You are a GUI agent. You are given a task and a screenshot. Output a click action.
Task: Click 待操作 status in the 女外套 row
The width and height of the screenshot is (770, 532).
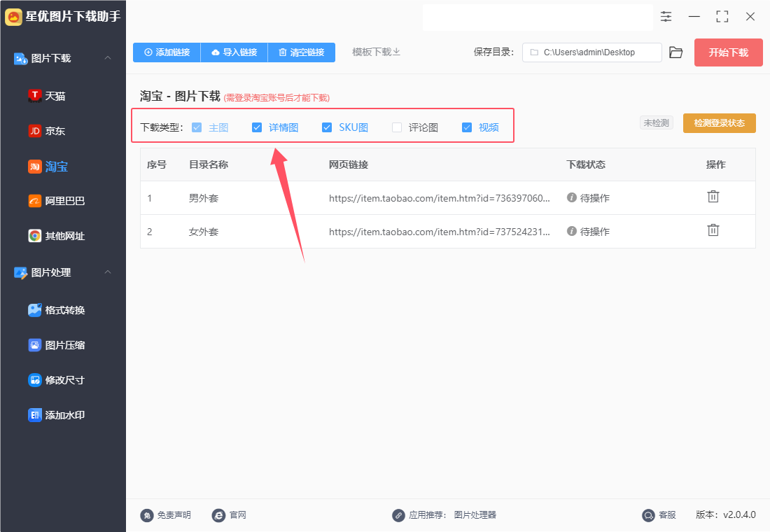point(588,232)
